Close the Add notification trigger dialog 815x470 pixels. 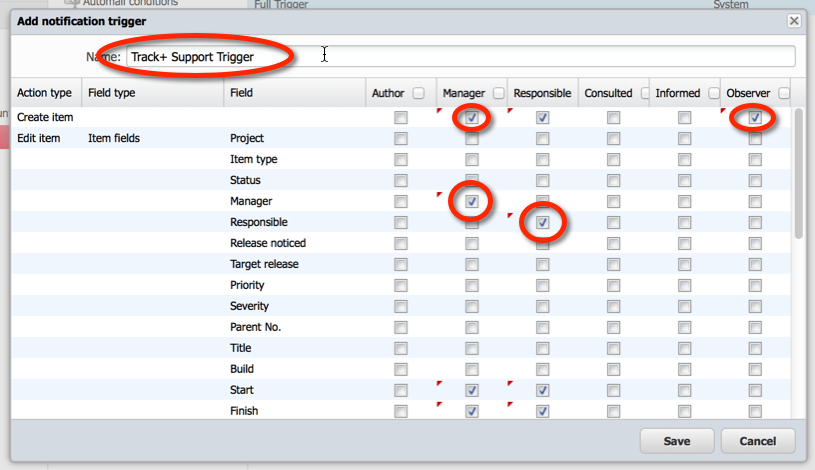tap(794, 21)
